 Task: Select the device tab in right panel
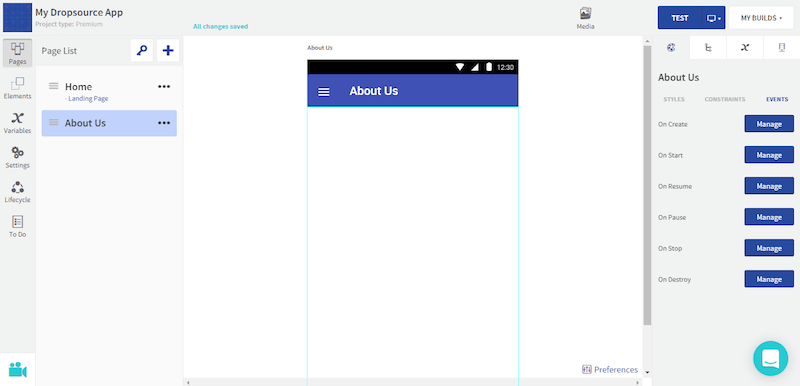click(781, 47)
